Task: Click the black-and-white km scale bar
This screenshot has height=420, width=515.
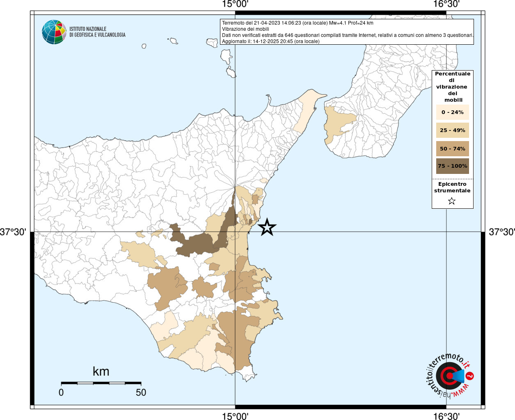Action: (x=101, y=383)
